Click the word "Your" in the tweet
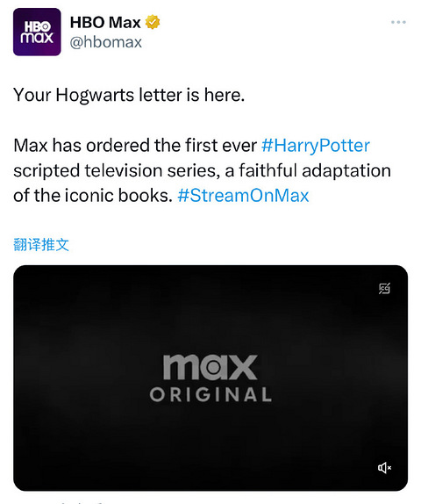The width and height of the screenshot is (421, 504). 32,95
